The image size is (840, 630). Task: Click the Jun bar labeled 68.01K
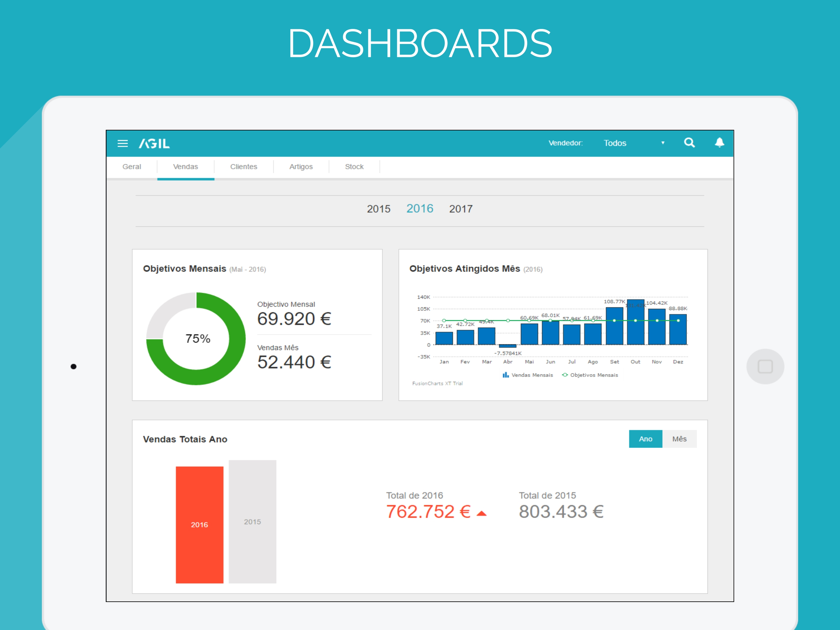pos(551,333)
